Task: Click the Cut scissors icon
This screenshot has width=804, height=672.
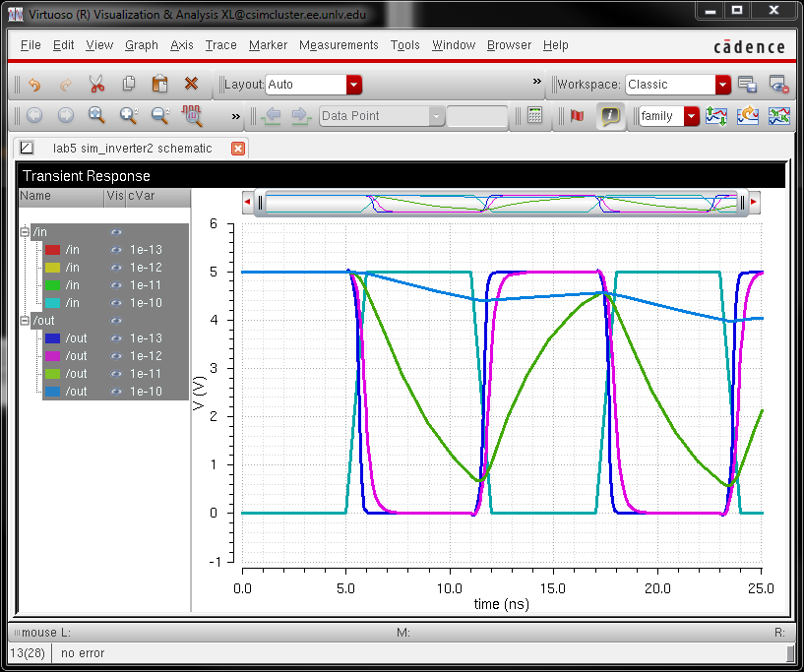Action: coord(96,85)
